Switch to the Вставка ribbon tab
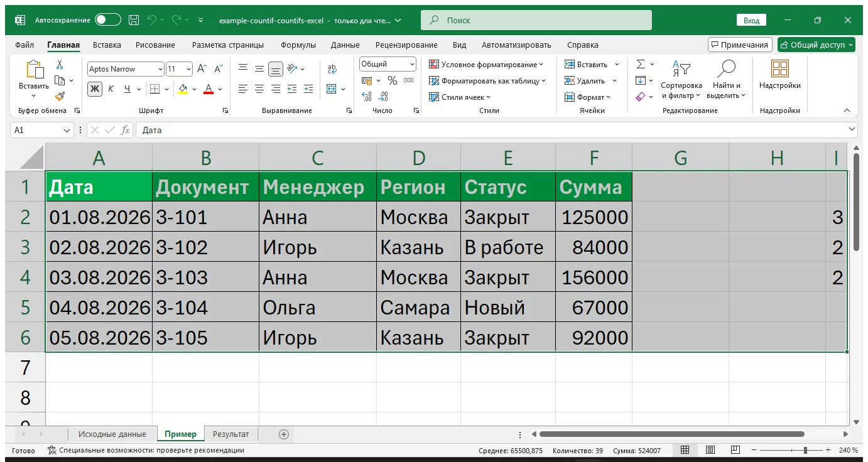 (x=107, y=45)
